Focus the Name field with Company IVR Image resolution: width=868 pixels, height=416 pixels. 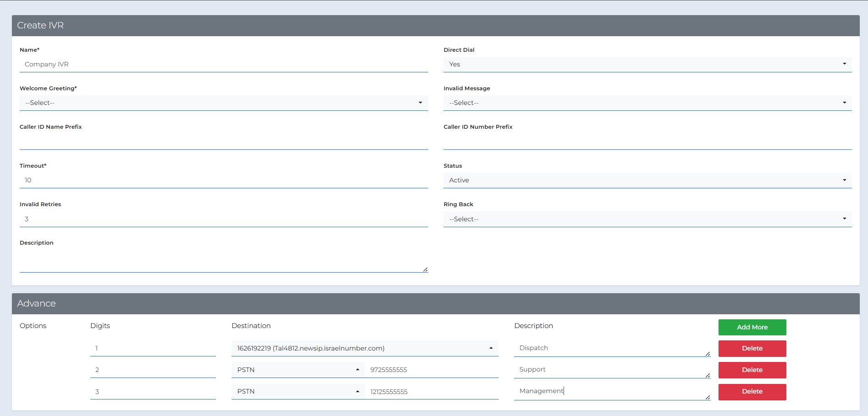224,64
